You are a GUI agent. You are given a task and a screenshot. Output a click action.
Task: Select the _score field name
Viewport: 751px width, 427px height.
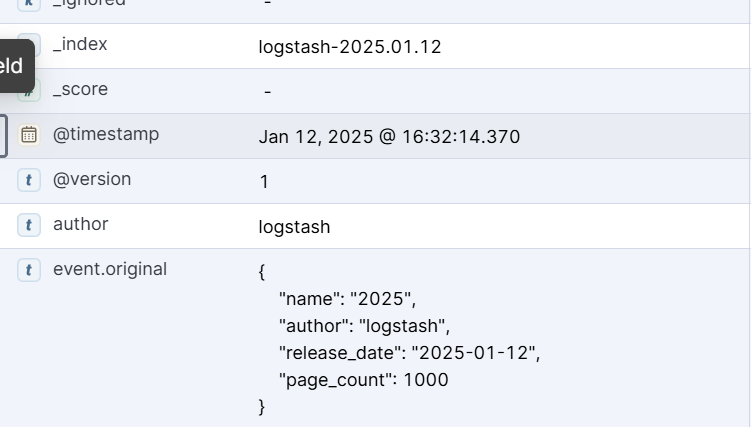click(80, 90)
